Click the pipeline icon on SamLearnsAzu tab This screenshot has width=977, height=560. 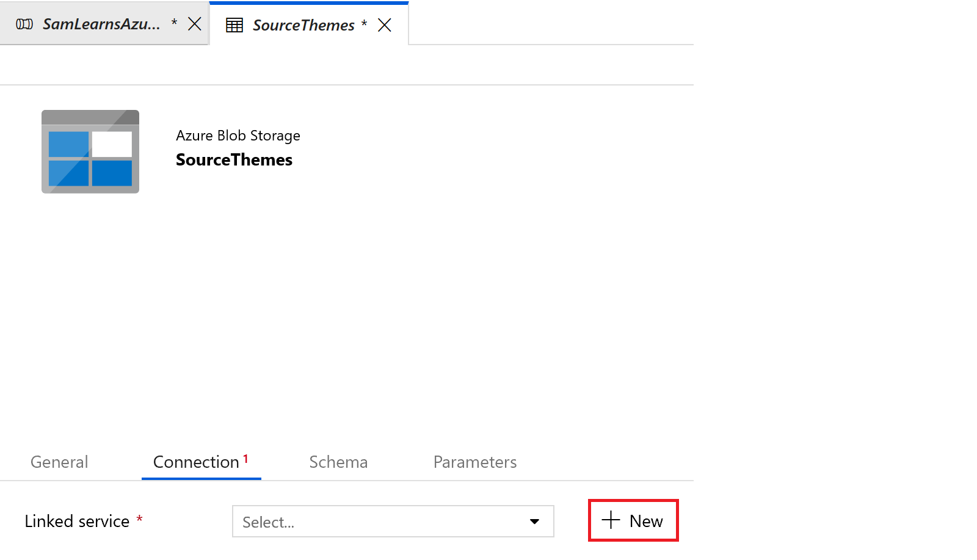coord(24,24)
